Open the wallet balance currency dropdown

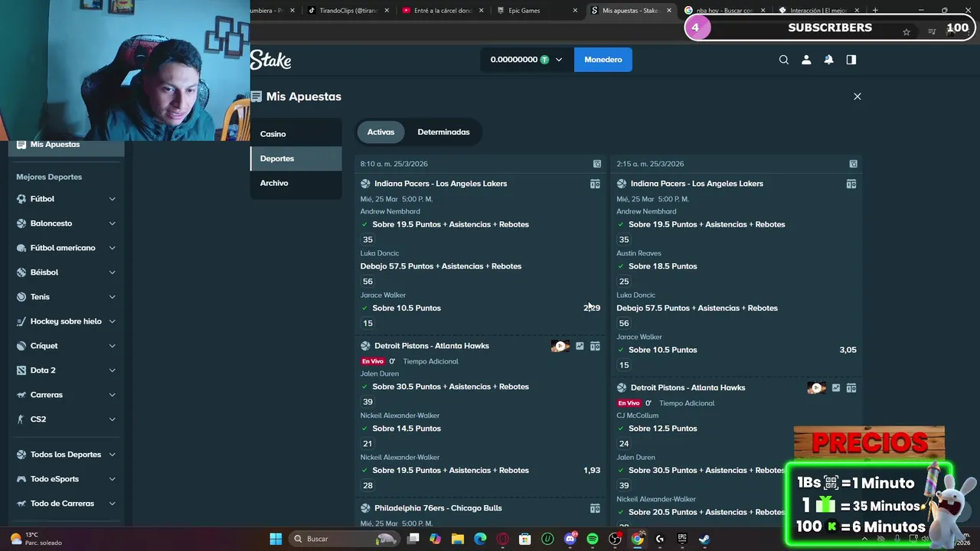527,60
